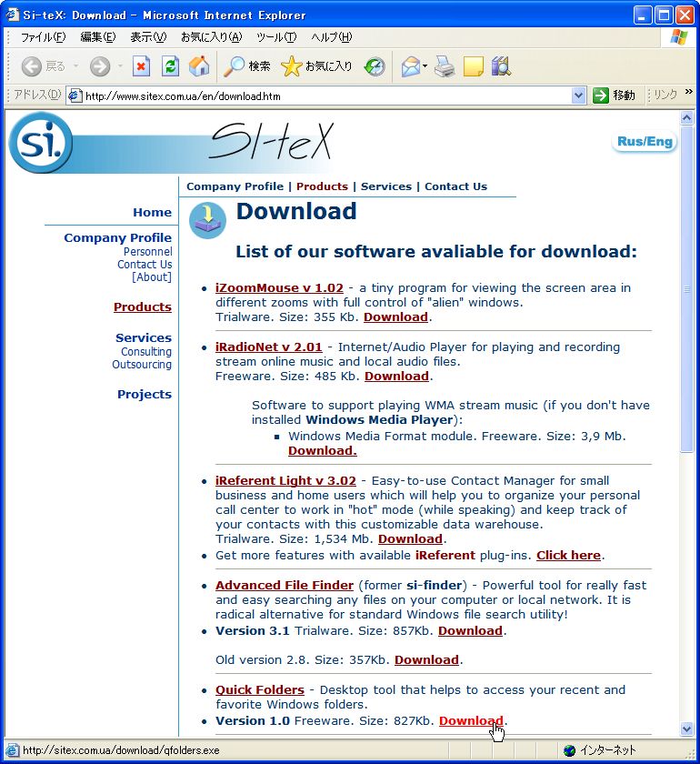Open Products in top navigation
The height and width of the screenshot is (764, 700).
(322, 186)
